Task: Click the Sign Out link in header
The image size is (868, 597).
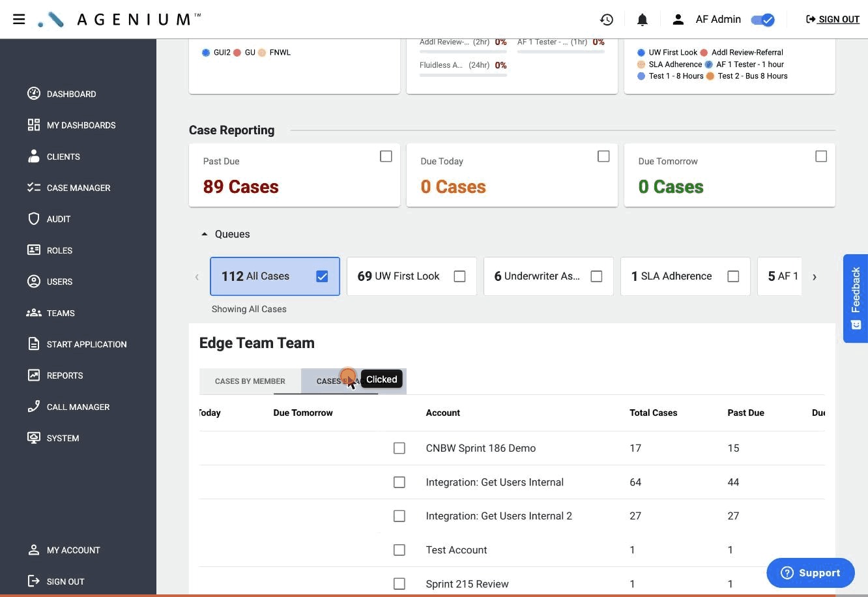Action: pos(833,20)
